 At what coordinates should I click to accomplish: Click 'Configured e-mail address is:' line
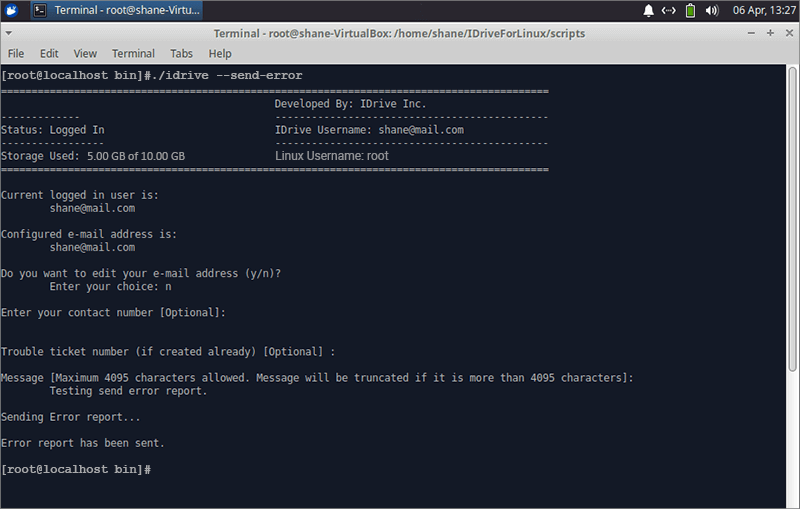pyautogui.click(x=89, y=234)
